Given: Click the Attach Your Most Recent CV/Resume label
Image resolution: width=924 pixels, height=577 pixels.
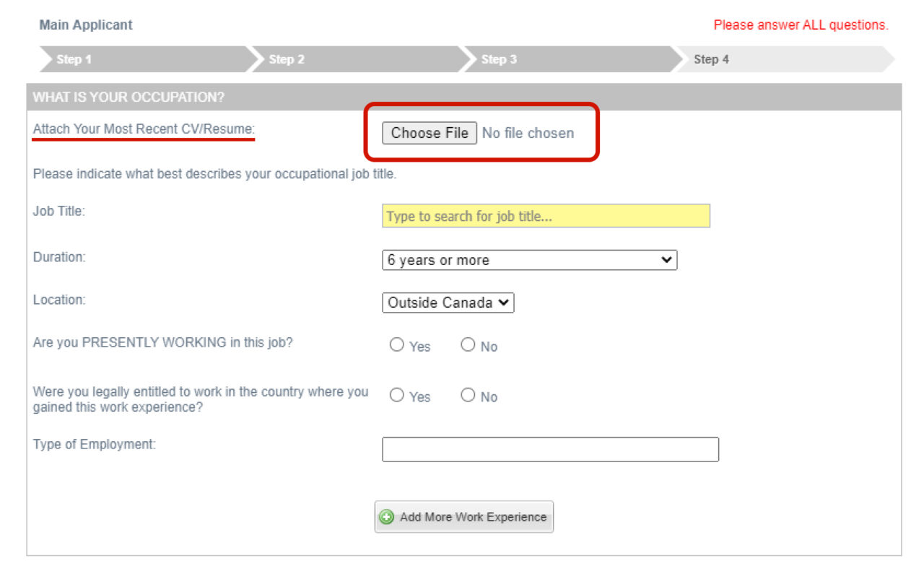Looking at the screenshot, I should 144,129.
